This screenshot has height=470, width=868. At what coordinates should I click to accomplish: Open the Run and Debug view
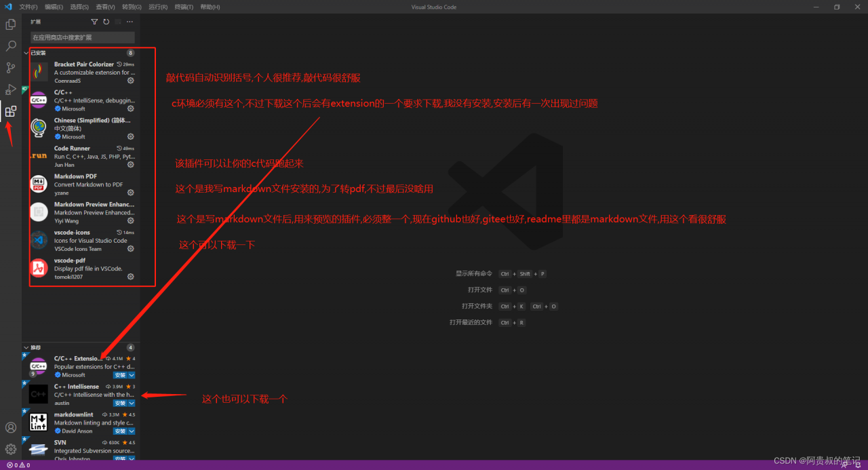[x=11, y=90]
